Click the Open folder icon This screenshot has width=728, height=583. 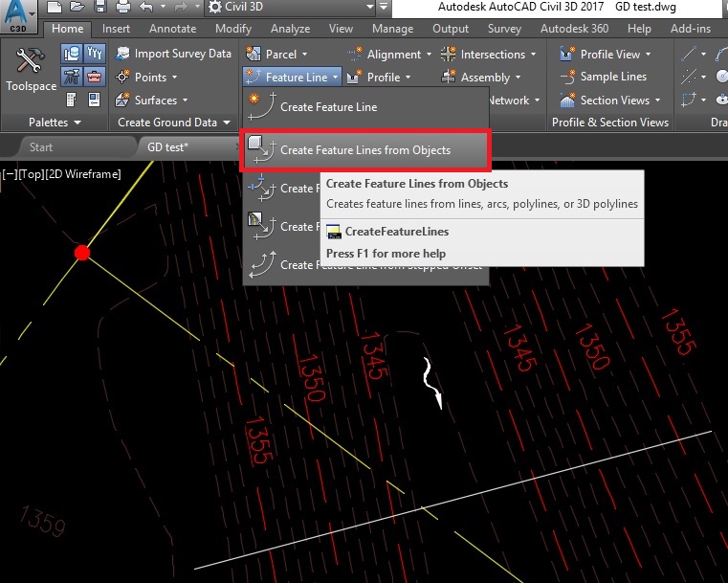point(77,6)
